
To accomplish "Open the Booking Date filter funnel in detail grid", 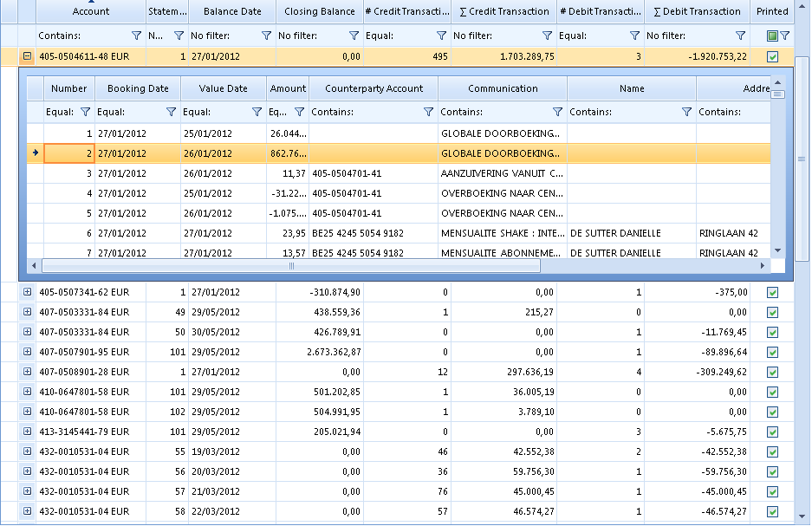I will click(x=171, y=112).
